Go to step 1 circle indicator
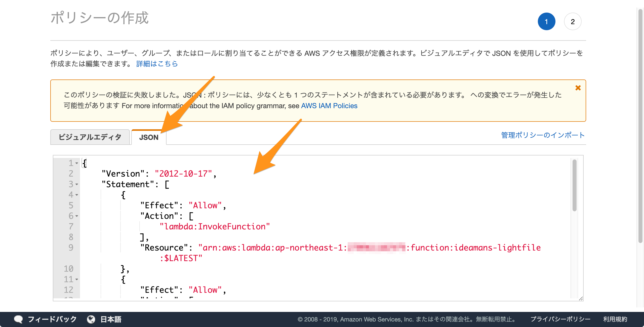Screen dimensions: 644x327 point(546,22)
